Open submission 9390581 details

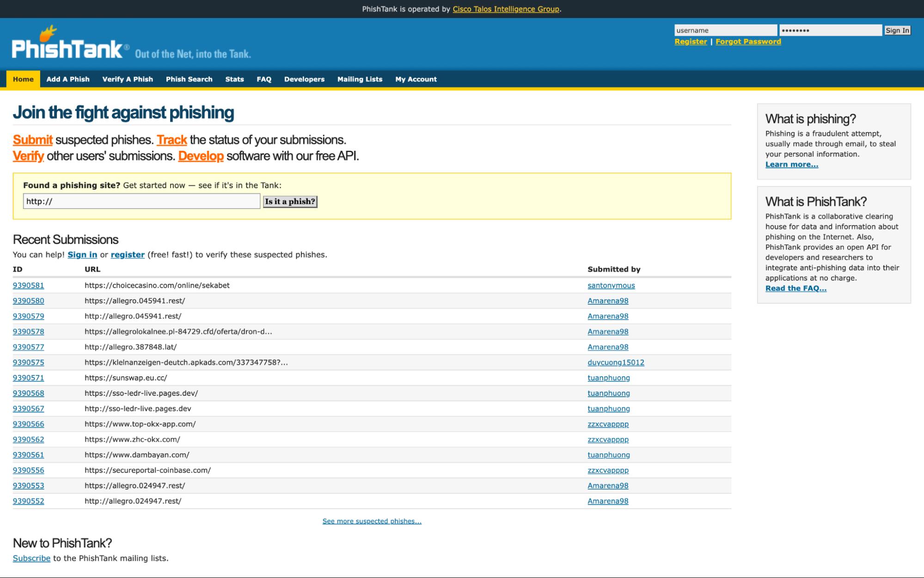(x=28, y=285)
